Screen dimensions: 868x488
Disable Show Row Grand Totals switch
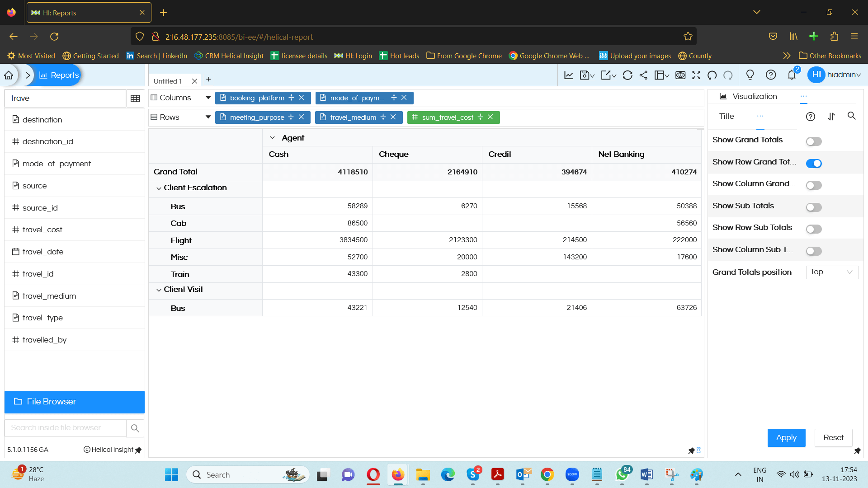point(814,164)
